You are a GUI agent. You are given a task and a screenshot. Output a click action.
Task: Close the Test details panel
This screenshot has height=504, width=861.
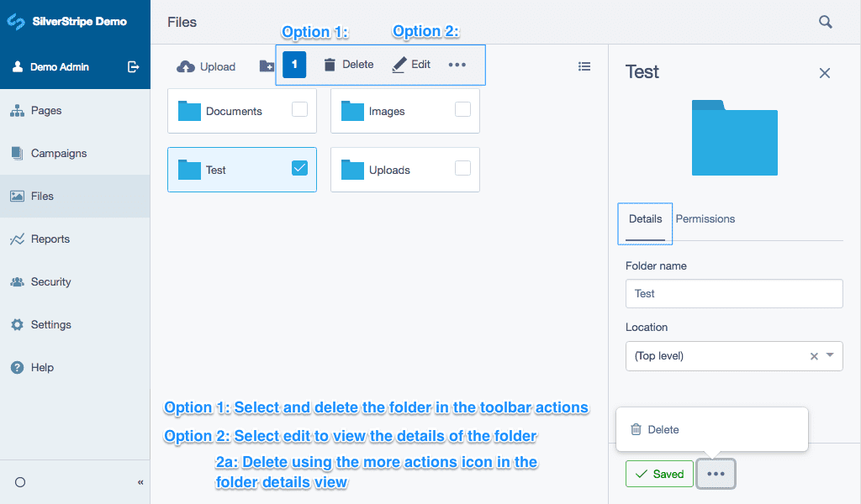point(825,73)
